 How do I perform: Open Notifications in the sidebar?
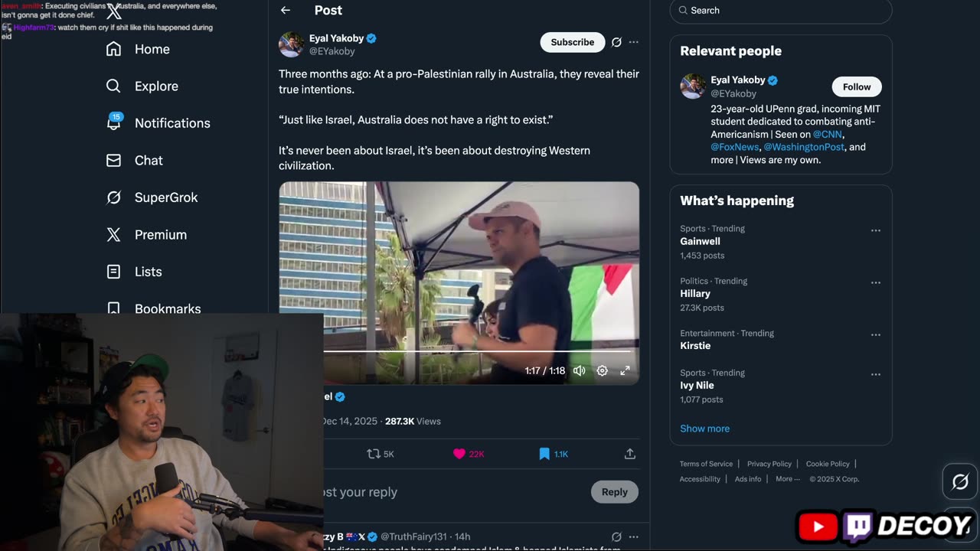pos(171,123)
